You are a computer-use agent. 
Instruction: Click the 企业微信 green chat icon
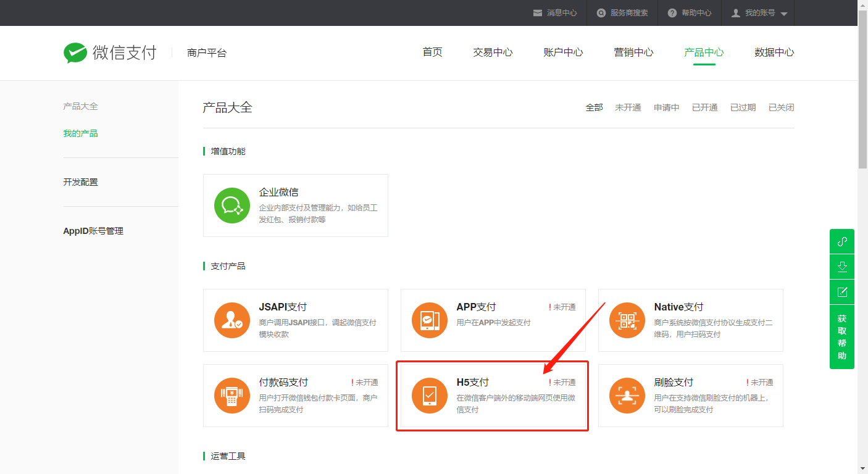232,206
